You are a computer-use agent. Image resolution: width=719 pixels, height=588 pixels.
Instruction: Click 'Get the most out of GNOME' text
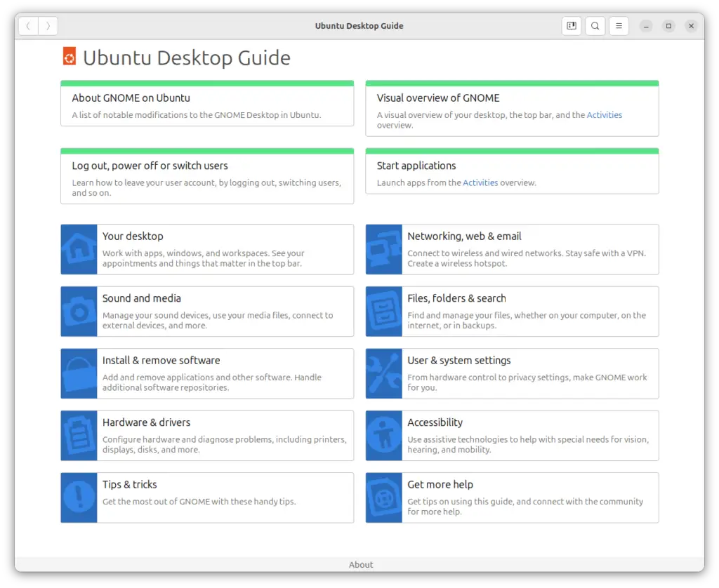click(x=199, y=502)
